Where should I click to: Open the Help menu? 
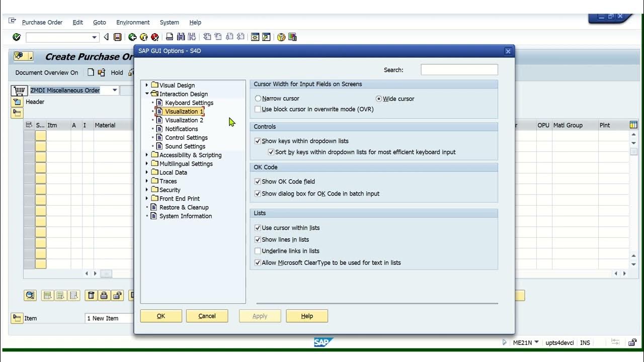(195, 23)
